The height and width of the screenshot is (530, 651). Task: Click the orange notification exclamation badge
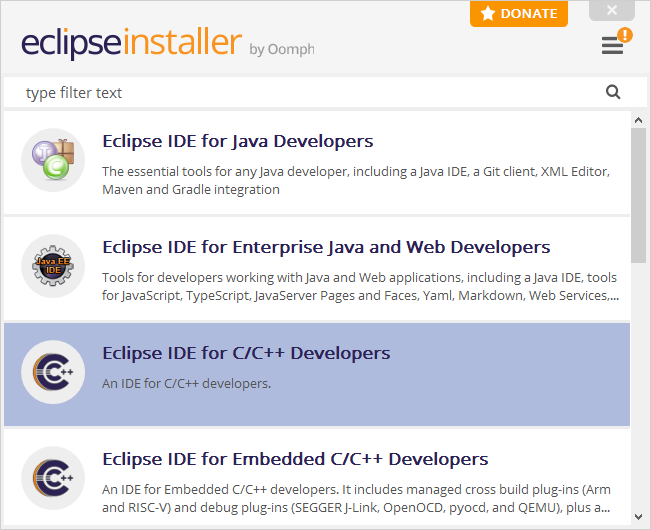pos(625,35)
